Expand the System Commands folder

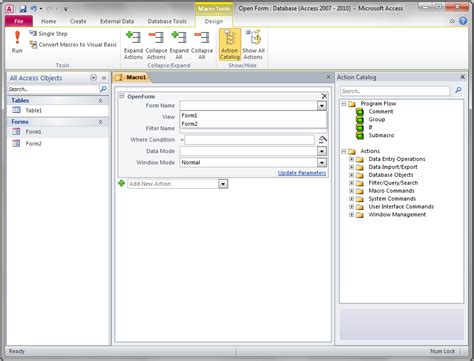point(351,199)
